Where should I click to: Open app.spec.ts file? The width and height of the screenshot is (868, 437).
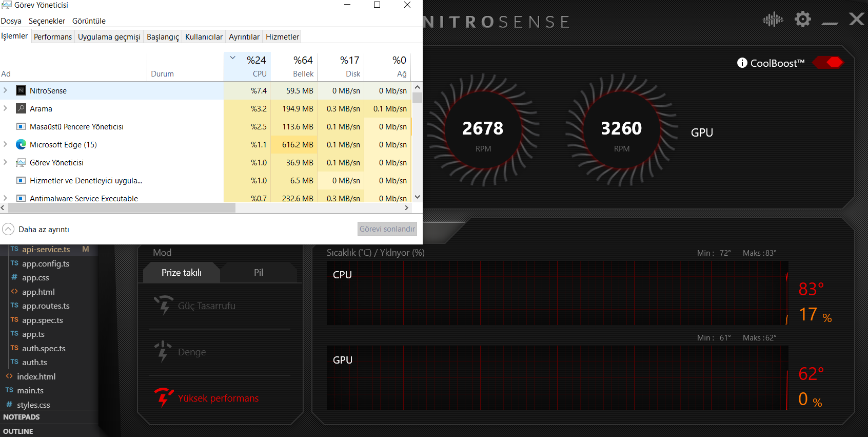[43, 320]
